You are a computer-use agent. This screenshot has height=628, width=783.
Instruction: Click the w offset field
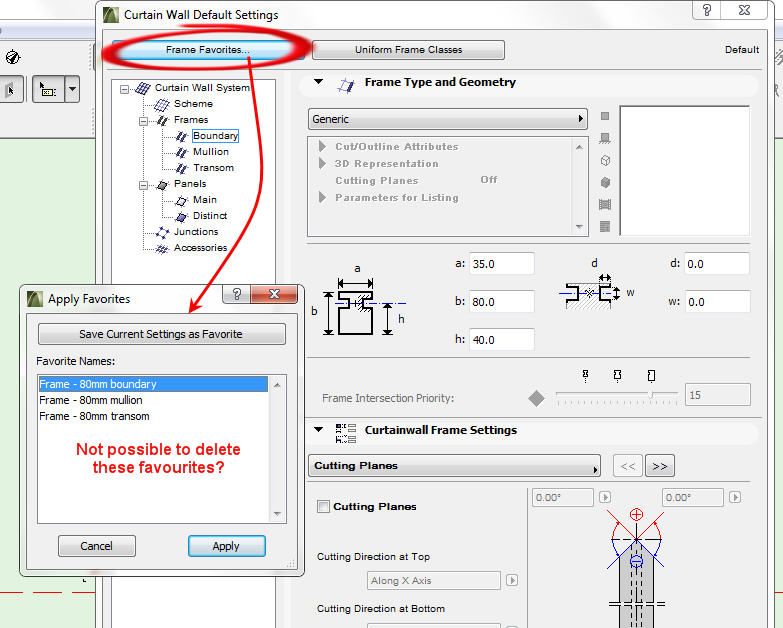(717, 302)
